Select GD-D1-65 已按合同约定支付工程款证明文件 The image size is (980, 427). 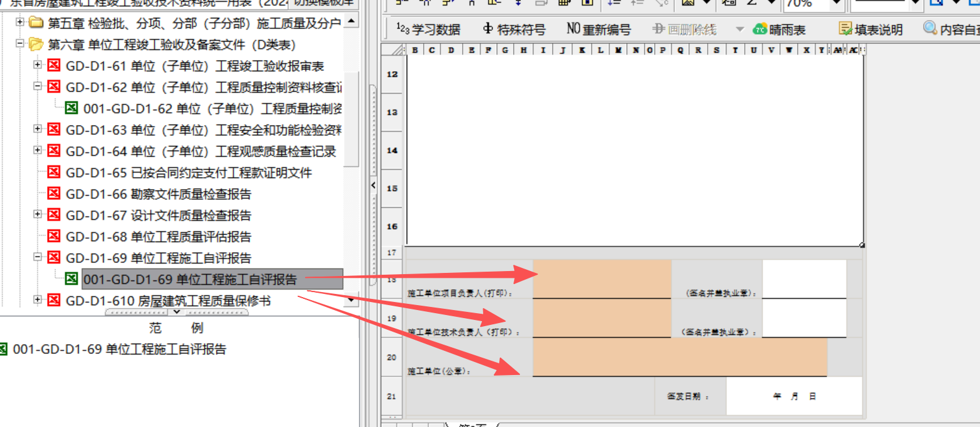click(x=189, y=173)
